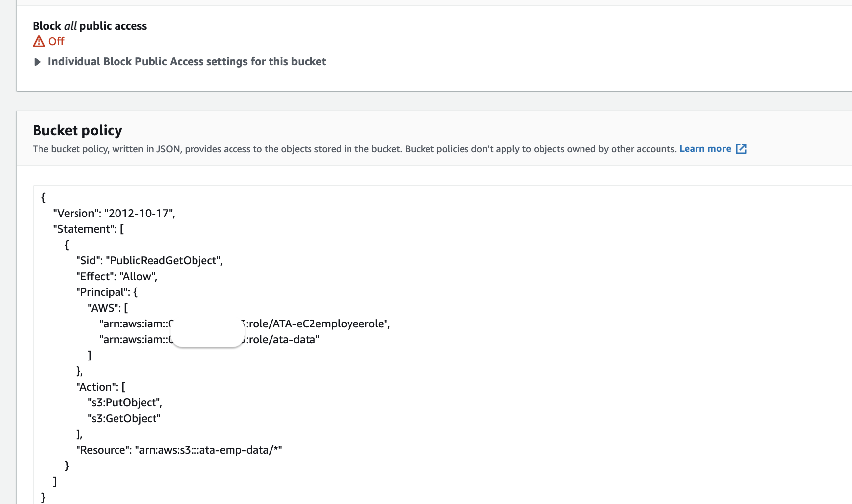Click the "Sid": "PublicReadGetObject" line

(150, 260)
